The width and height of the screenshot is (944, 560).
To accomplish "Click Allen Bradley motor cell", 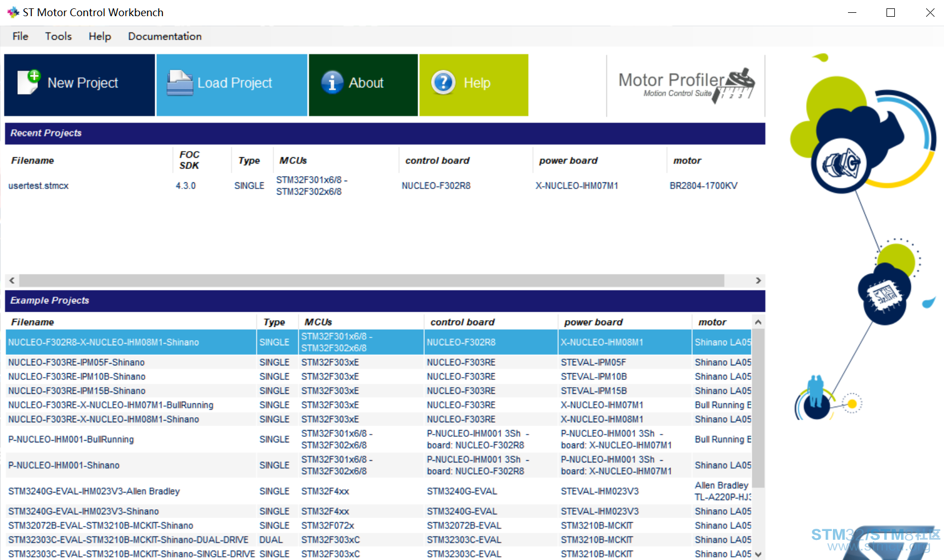I will point(722,491).
